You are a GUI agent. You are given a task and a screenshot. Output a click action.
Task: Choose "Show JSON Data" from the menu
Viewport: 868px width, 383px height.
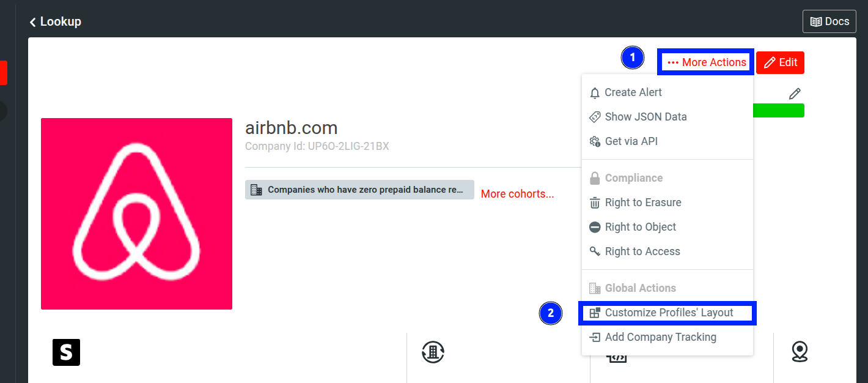click(x=645, y=116)
